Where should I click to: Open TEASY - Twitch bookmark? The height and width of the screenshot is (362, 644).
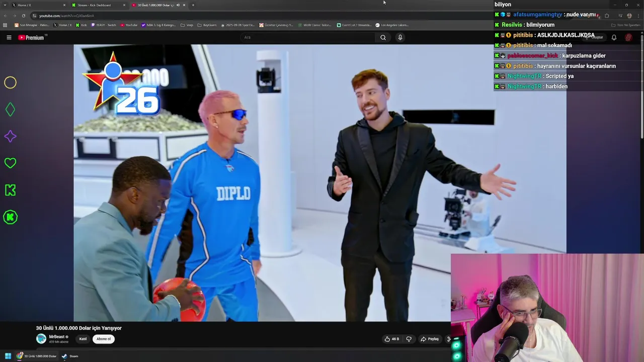[x=104, y=25]
